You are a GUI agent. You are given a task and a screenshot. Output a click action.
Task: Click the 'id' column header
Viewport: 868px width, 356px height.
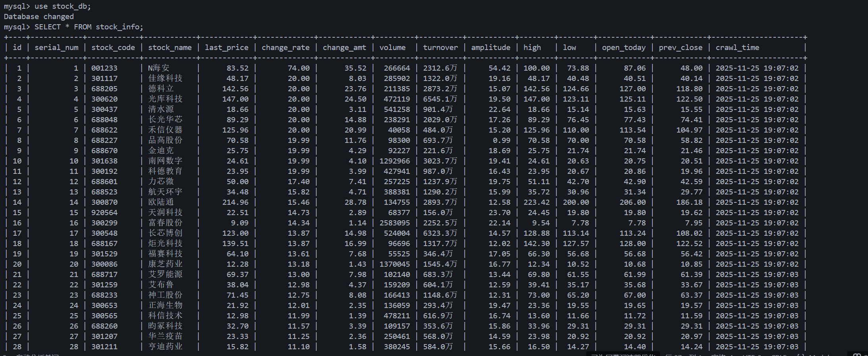click(17, 48)
